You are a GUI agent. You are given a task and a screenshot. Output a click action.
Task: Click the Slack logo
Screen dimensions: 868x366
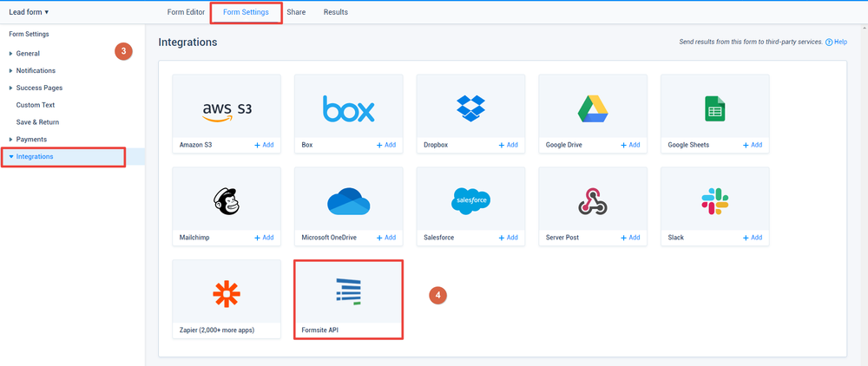(714, 200)
